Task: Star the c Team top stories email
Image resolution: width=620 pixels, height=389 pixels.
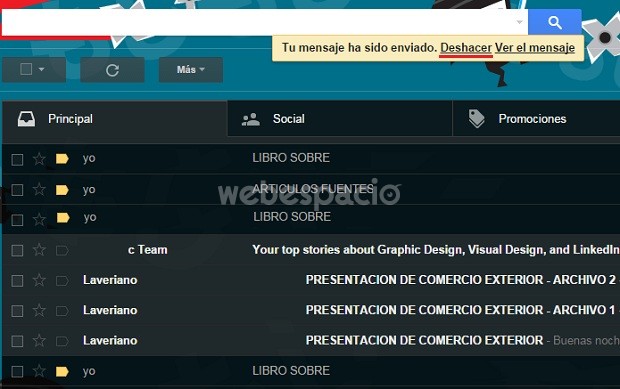Action: (39, 250)
